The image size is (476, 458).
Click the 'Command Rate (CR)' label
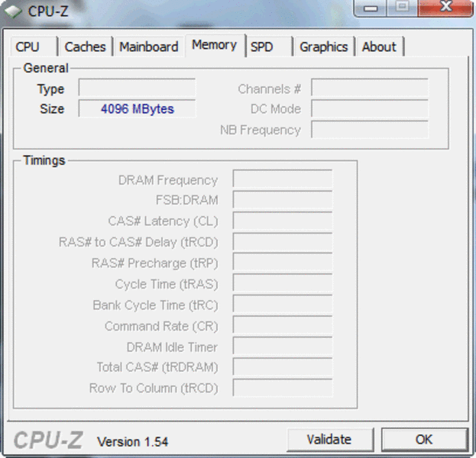coord(161,327)
